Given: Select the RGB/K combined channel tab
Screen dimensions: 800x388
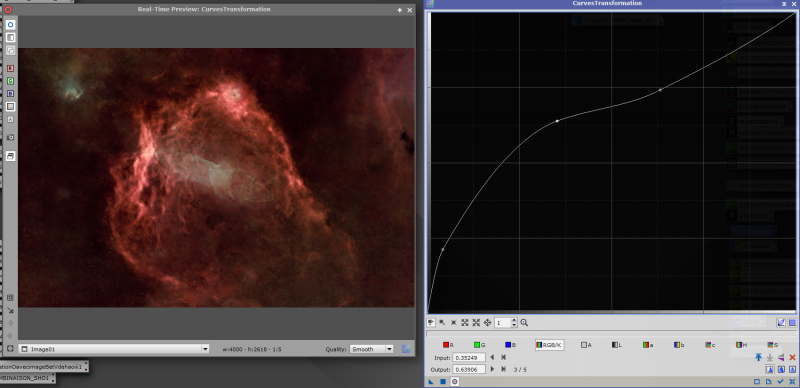Looking at the screenshot, I should (x=549, y=345).
